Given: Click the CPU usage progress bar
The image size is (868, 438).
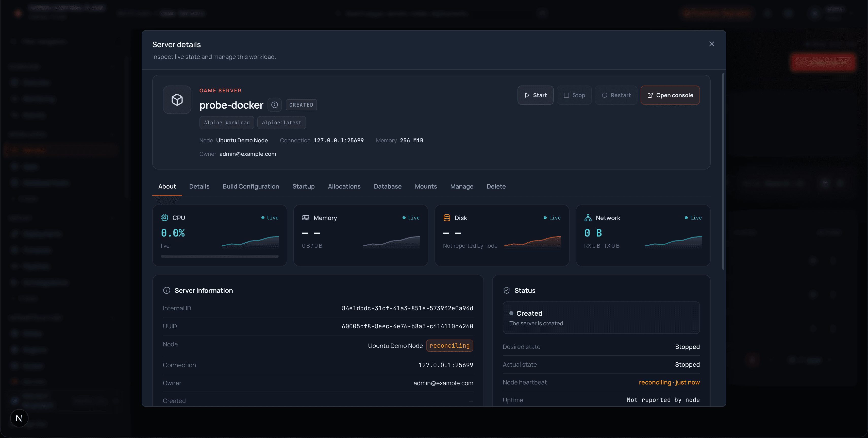Looking at the screenshot, I should 220,256.
